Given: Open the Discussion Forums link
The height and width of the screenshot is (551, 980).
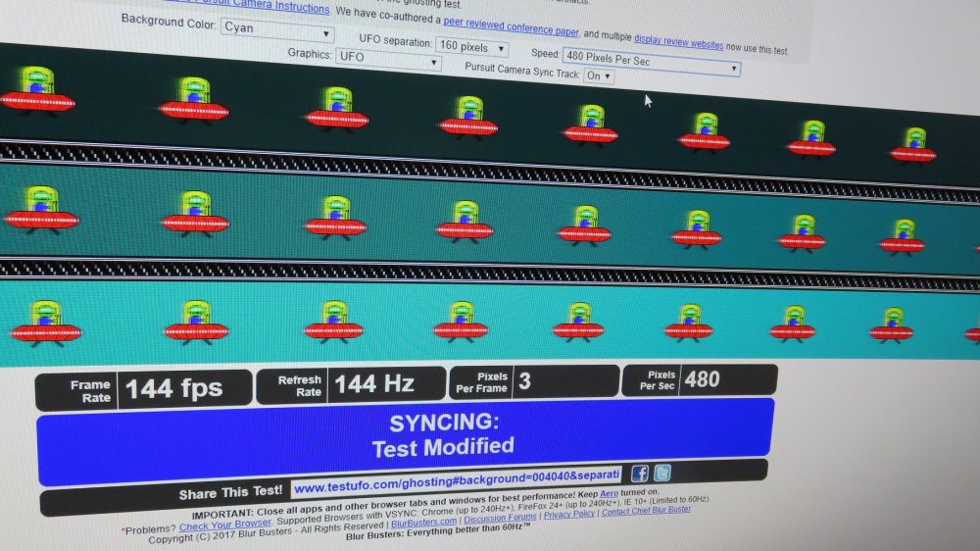Looking at the screenshot, I should tap(500, 518).
